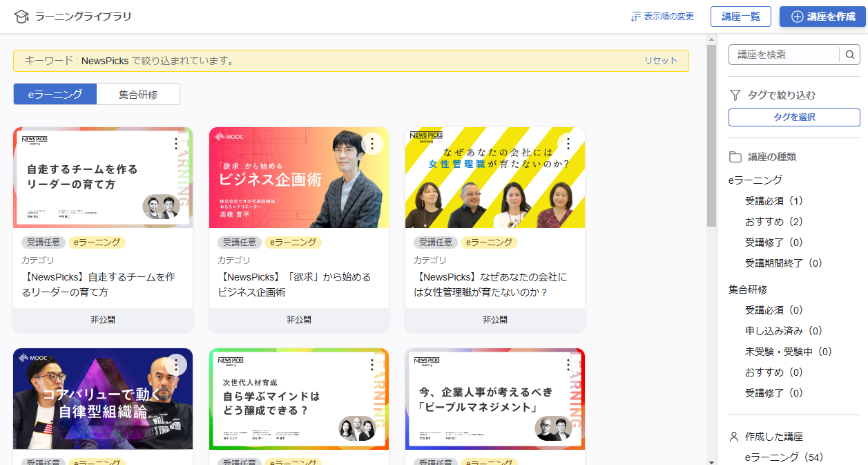Open three-dot menu on ピープルマネジメント card
The width and height of the screenshot is (868, 465).
pos(568,365)
